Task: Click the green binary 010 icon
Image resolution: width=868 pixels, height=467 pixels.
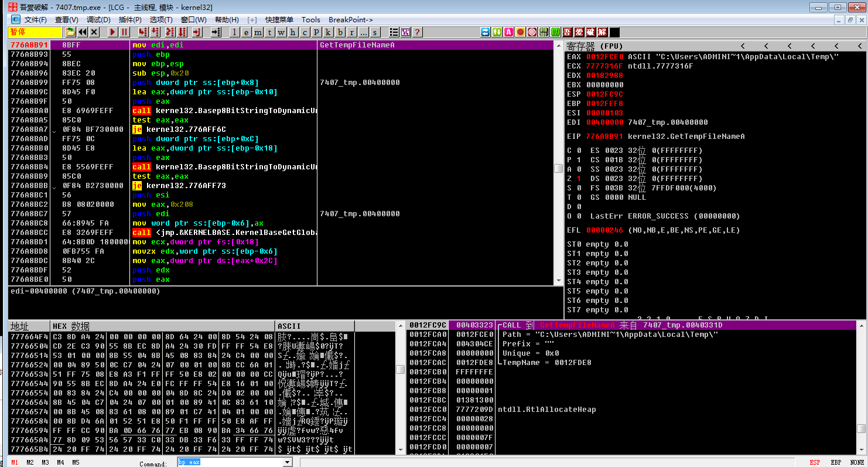Action: [544, 32]
